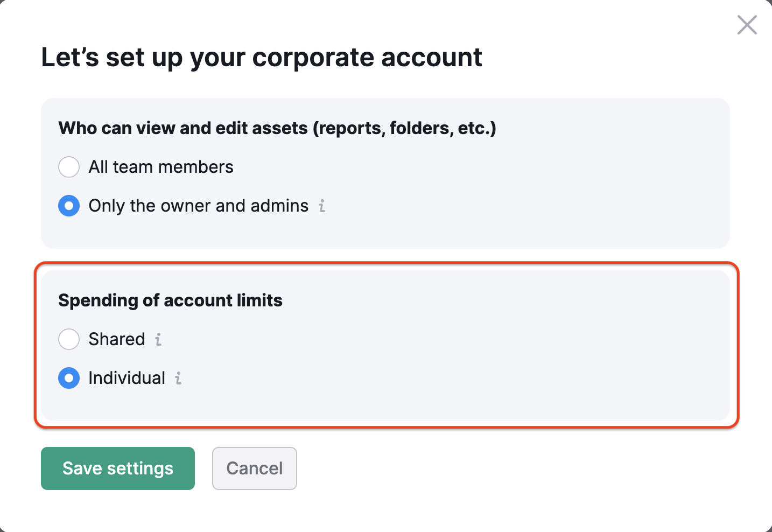Switch asset editing access to all team members

click(x=69, y=167)
